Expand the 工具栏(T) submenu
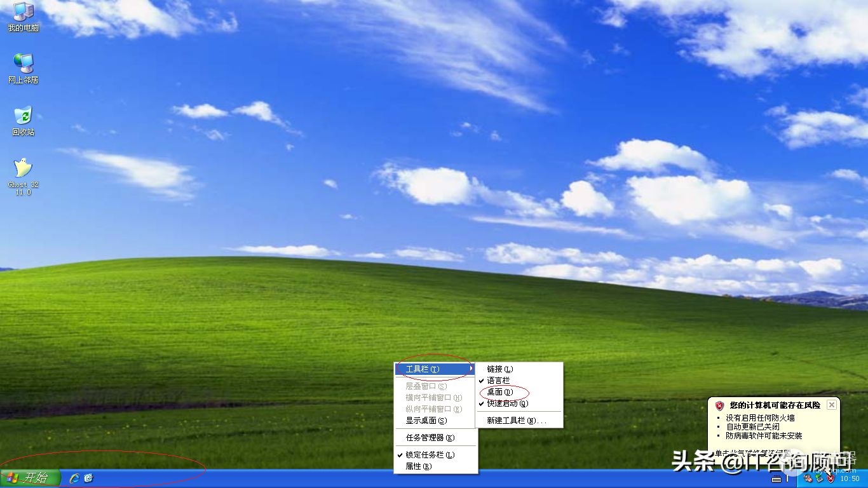Viewport: 868px width, 488px height. [435, 369]
